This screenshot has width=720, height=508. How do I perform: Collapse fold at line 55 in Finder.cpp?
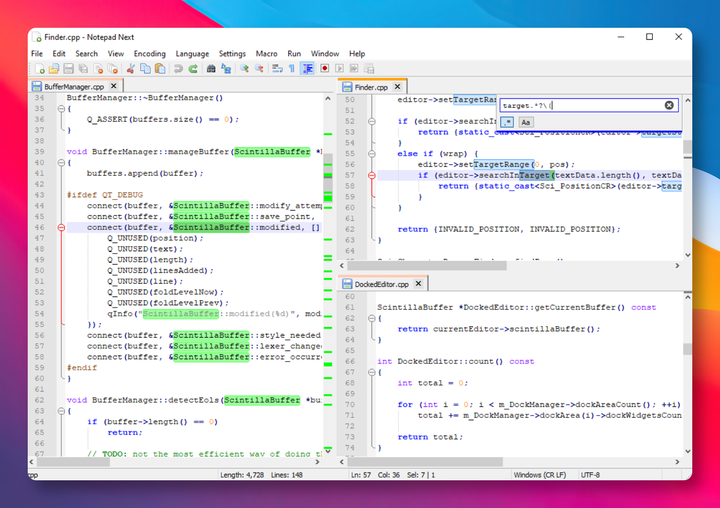pyautogui.click(x=372, y=154)
